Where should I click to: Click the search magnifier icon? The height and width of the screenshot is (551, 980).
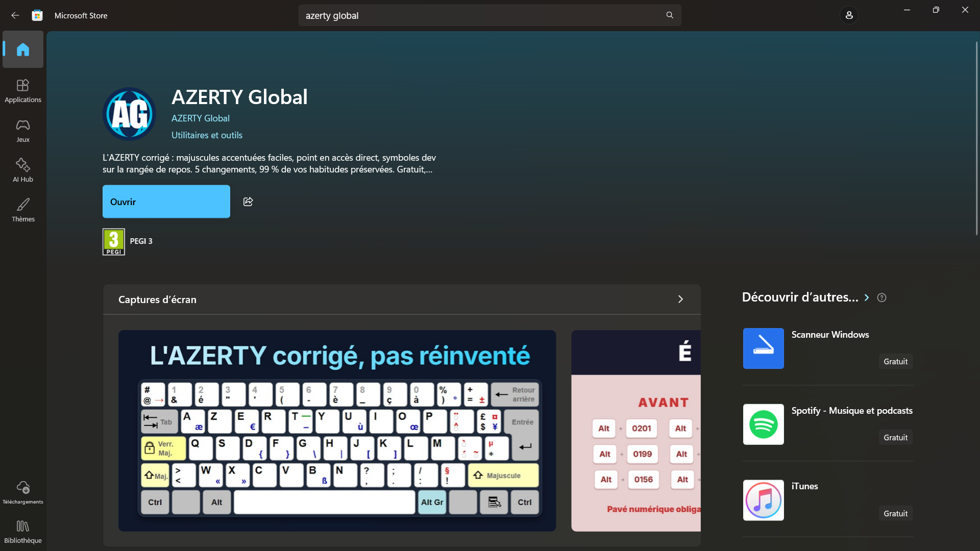pyautogui.click(x=670, y=15)
